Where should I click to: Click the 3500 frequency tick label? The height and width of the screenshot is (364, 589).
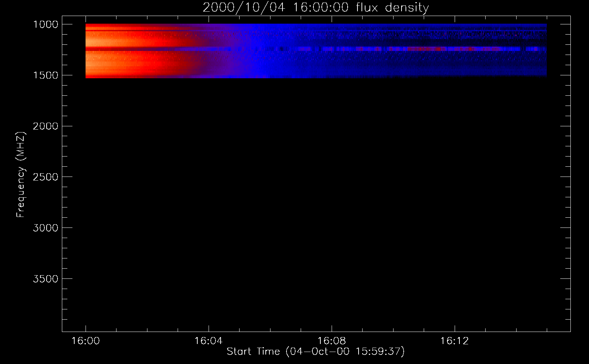(x=46, y=279)
